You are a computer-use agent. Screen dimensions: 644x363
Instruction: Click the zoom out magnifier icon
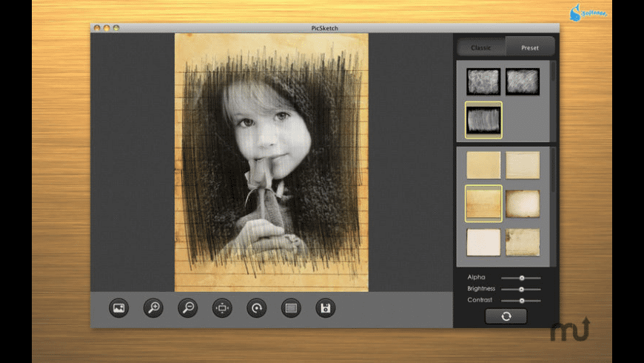(188, 308)
